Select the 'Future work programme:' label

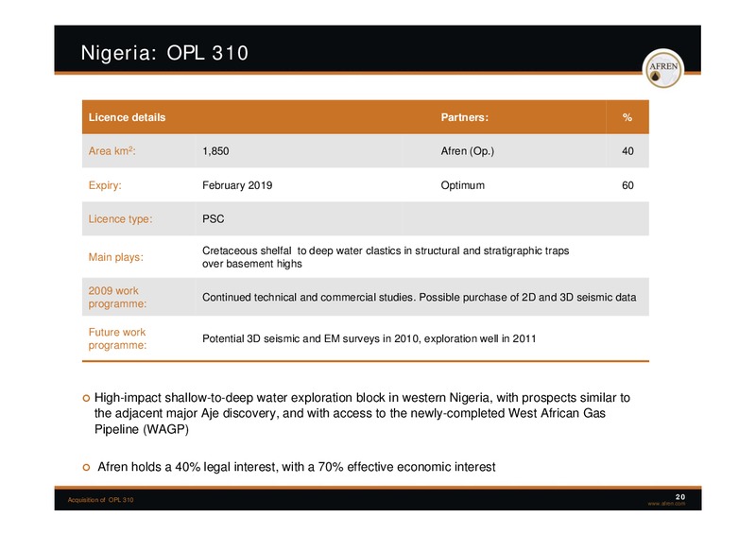[117, 338]
